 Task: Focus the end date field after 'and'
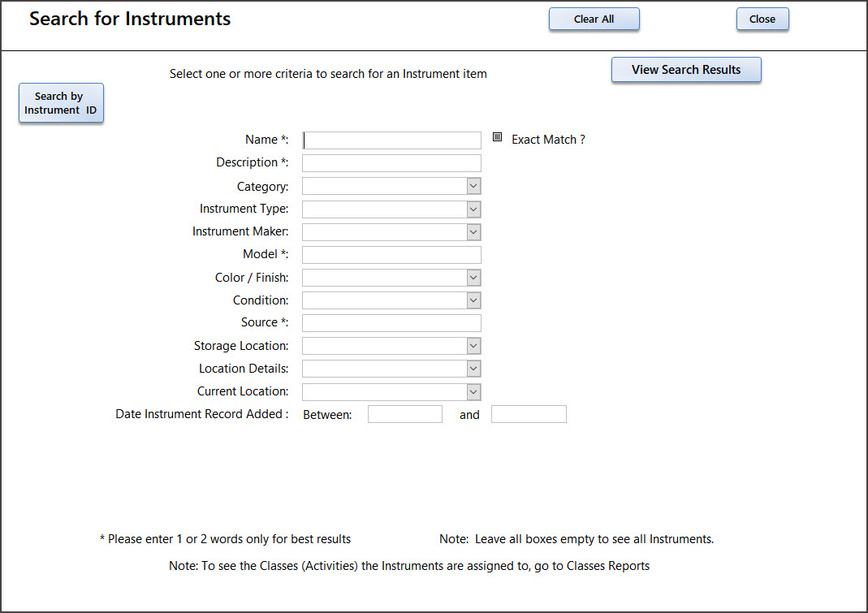(x=528, y=415)
